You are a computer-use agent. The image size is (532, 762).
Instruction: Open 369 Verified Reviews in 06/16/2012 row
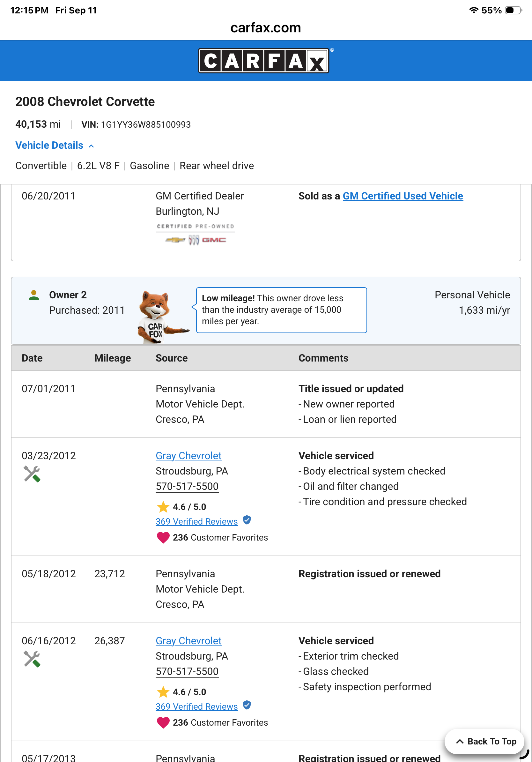coord(197,706)
